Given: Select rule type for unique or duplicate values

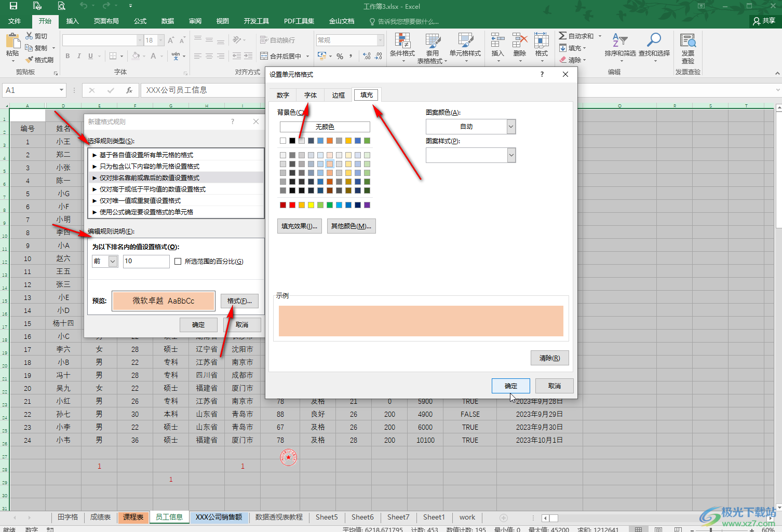Looking at the screenshot, I should [x=176, y=200].
